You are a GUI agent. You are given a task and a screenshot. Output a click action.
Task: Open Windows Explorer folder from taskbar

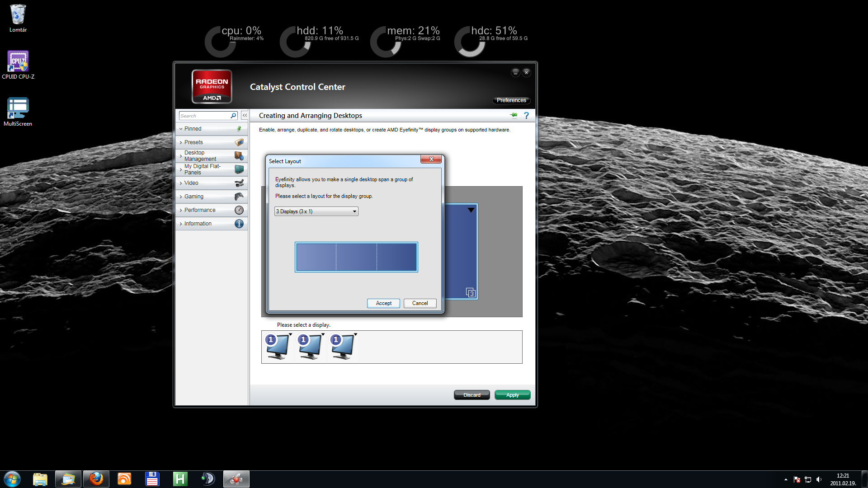tap(40, 479)
